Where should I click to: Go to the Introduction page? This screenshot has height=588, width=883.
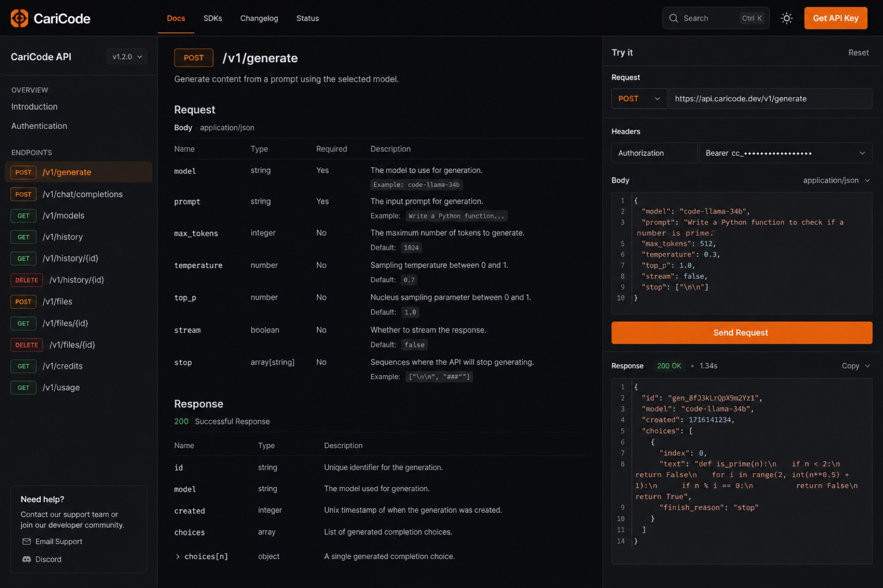pos(34,107)
